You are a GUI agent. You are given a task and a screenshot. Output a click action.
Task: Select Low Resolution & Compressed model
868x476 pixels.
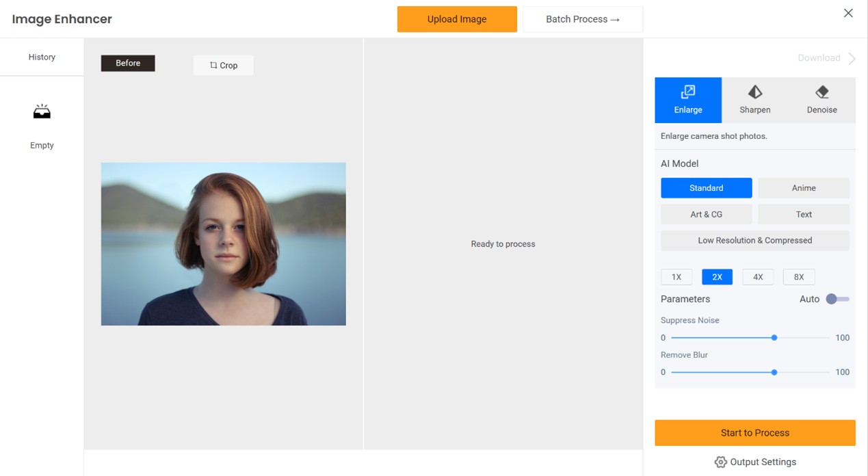click(755, 241)
